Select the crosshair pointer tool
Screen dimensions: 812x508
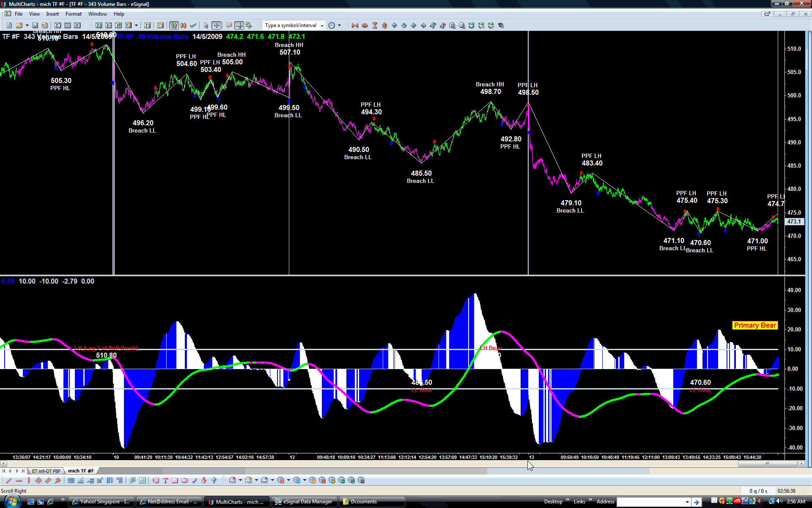(x=216, y=25)
